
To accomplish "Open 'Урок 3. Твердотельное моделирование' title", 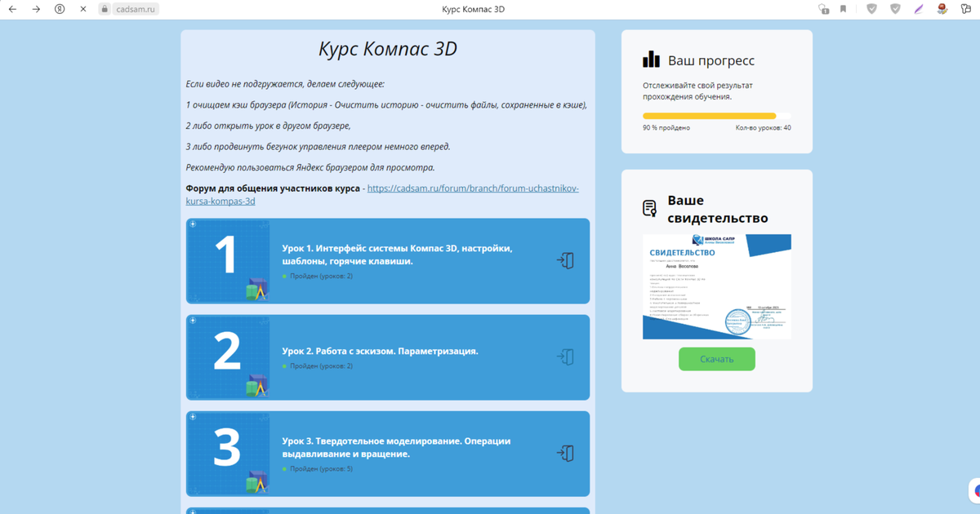I will point(396,447).
